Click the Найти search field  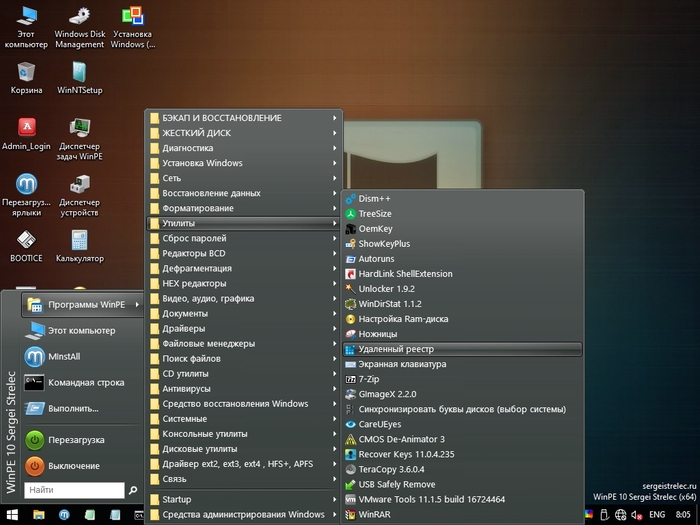pos(75,490)
